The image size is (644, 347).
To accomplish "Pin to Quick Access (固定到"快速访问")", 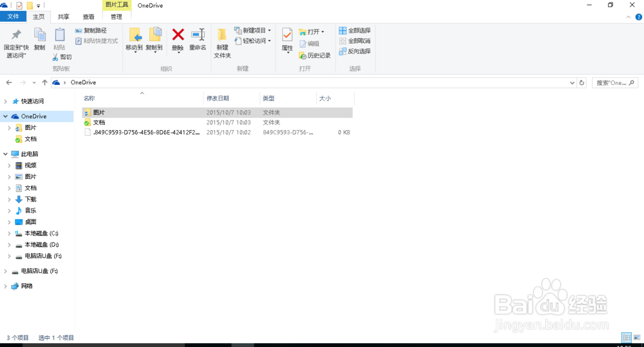I will [16, 43].
